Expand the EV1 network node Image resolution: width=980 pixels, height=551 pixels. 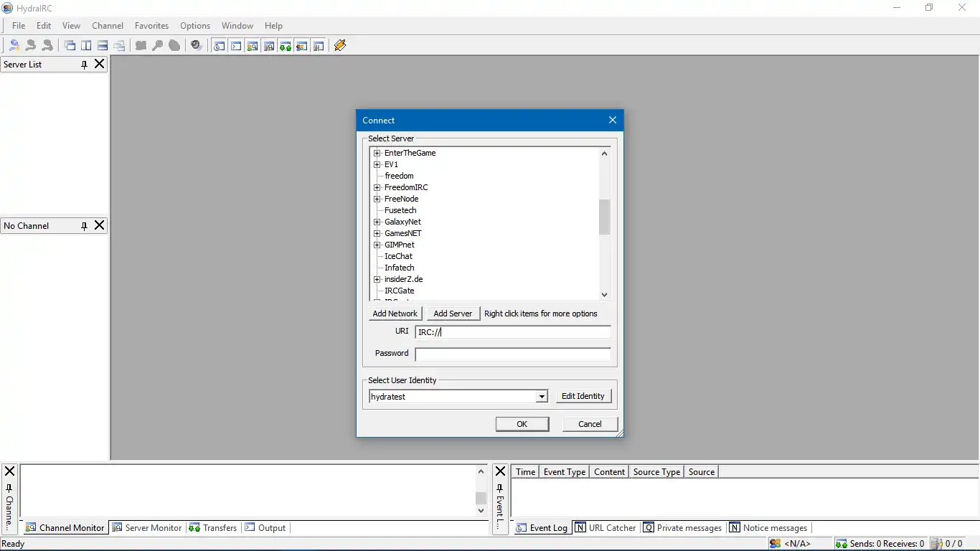pyautogui.click(x=377, y=164)
